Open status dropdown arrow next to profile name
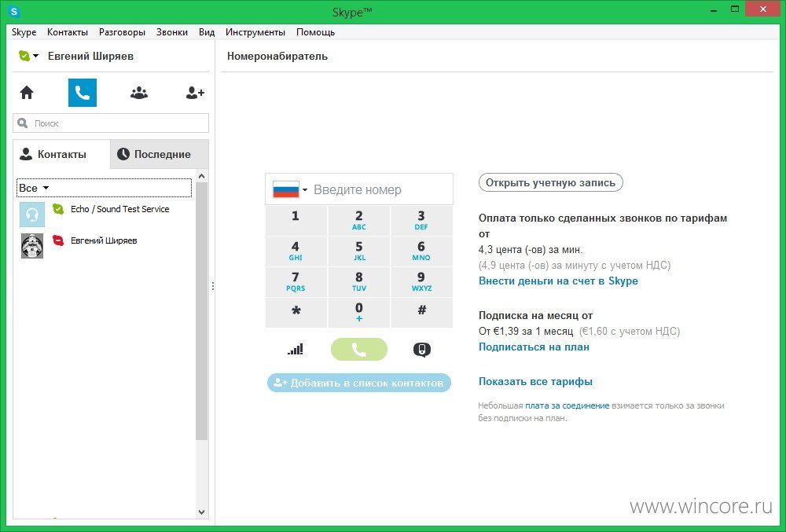The width and height of the screenshot is (786, 532). pos(35,56)
